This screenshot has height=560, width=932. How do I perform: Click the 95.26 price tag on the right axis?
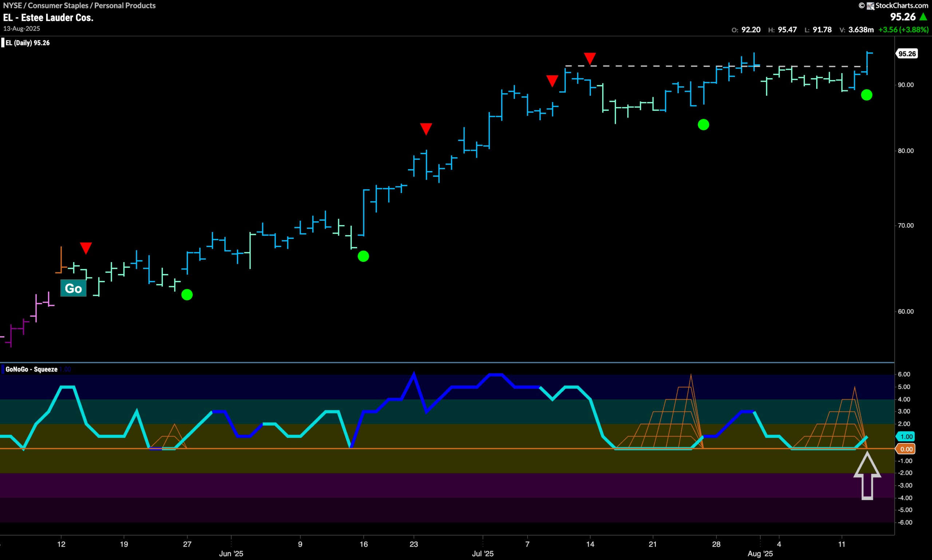pos(908,53)
